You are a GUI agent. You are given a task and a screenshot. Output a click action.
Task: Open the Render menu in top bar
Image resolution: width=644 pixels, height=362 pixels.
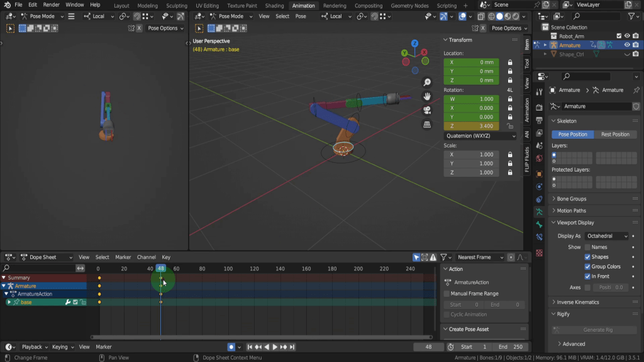coord(51,5)
